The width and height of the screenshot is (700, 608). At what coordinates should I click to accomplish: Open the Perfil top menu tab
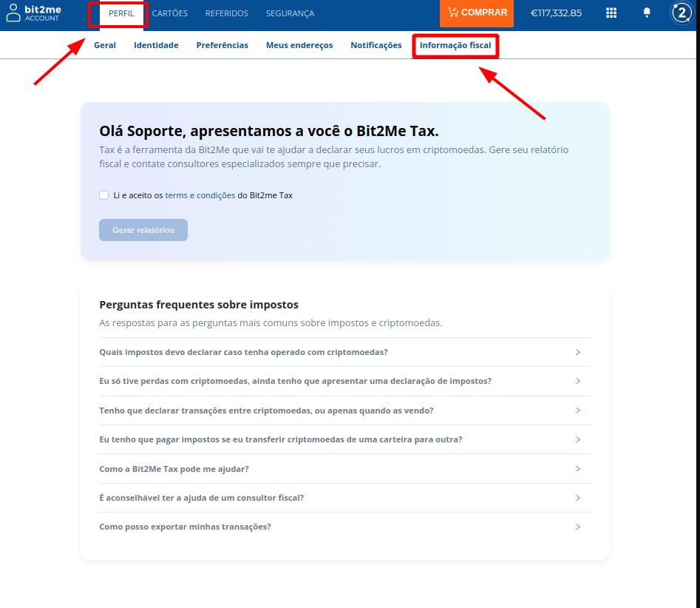[121, 13]
